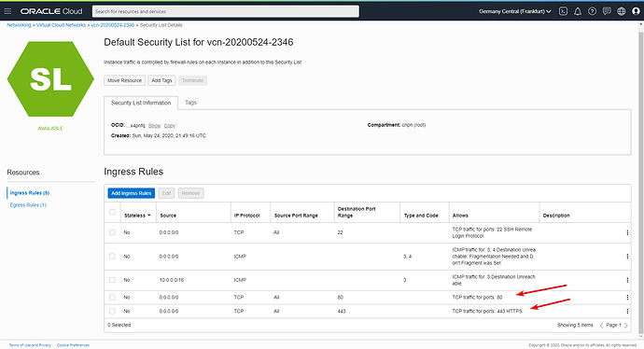The width and height of the screenshot is (644, 349).
Task: Select the ICMP 3, 4 rule checkbox
Action: point(112,257)
